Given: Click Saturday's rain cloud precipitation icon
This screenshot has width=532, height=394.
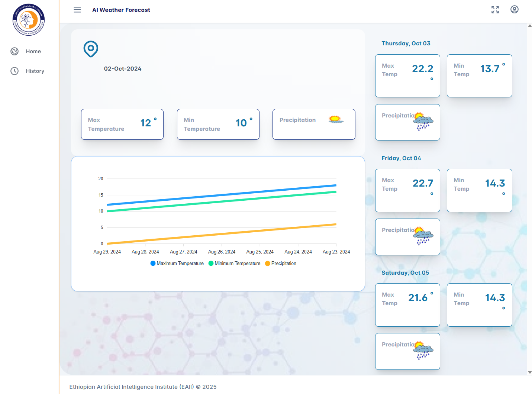Looking at the screenshot, I should click(423, 351).
